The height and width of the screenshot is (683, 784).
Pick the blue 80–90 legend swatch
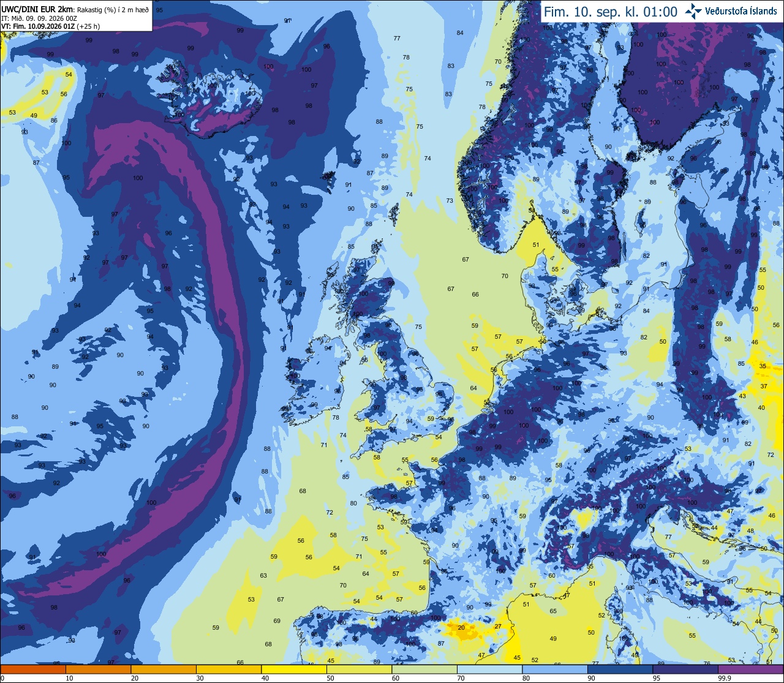pyautogui.click(x=555, y=669)
